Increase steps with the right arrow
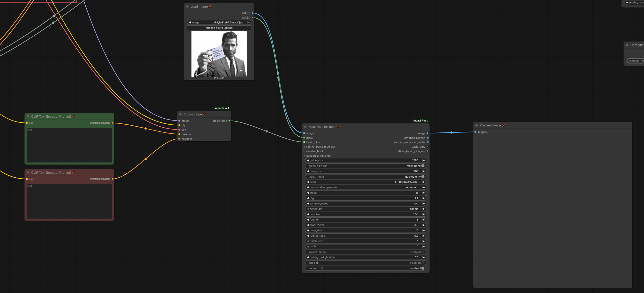This screenshot has height=293, width=644. point(423,193)
